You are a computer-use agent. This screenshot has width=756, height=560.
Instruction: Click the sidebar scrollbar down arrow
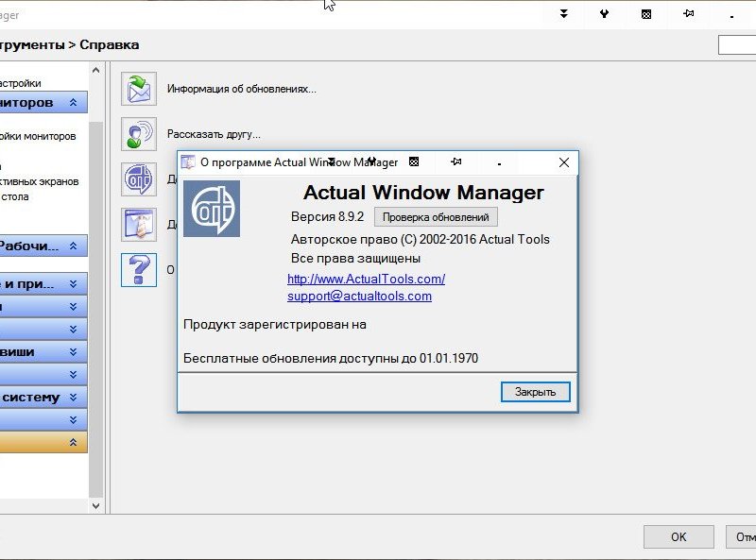[x=96, y=505]
